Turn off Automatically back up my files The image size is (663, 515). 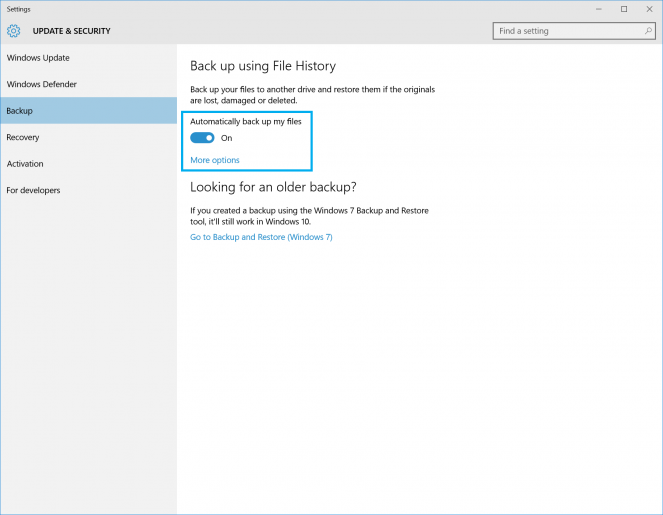202,138
